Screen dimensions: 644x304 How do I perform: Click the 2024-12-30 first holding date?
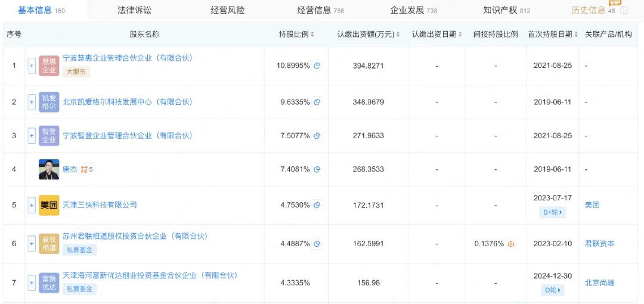(x=552, y=275)
